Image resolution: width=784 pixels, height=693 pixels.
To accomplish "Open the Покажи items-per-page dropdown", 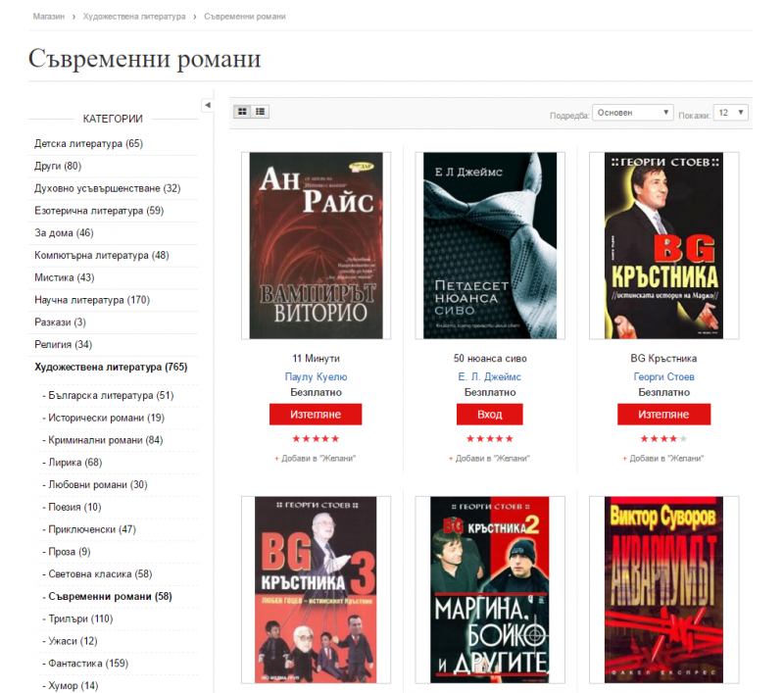I will pyautogui.click(x=730, y=113).
